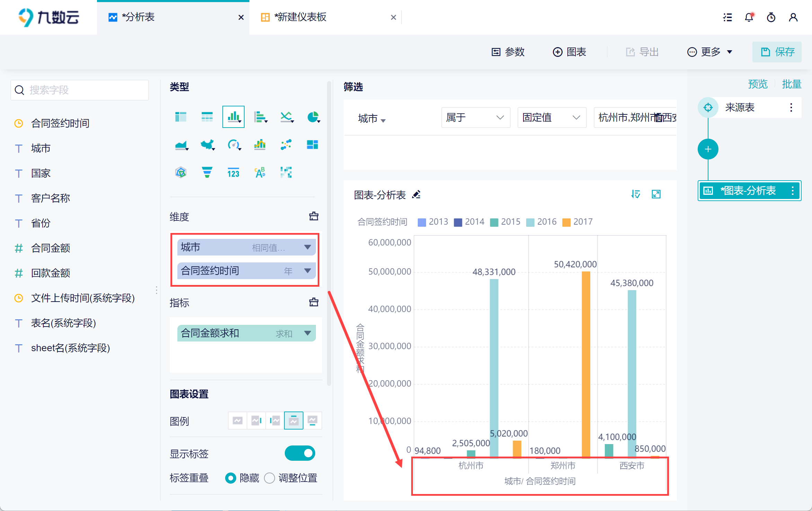Open the 更多 menu

710,52
